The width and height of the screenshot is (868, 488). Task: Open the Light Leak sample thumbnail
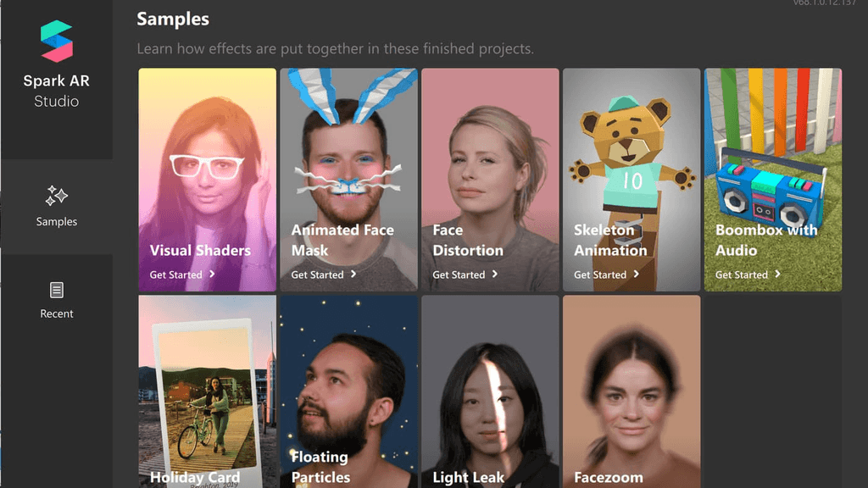coord(490,391)
